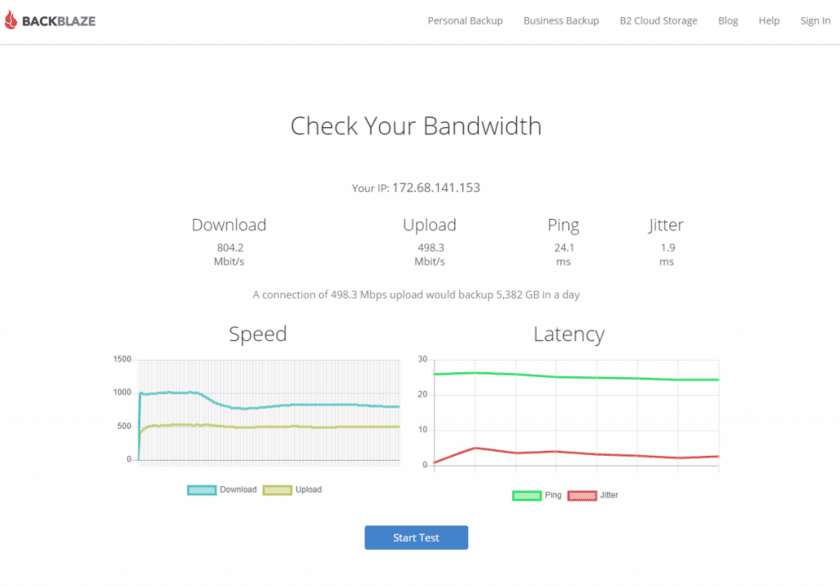This screenshot has height=587, width=840.
Task: Toggle the Upload legend swatch
Action: click(x=278, y=490)
